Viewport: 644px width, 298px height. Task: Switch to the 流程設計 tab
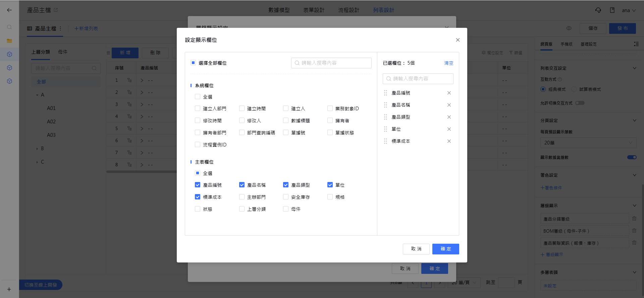pyautogui.click(x=348, y=10)
